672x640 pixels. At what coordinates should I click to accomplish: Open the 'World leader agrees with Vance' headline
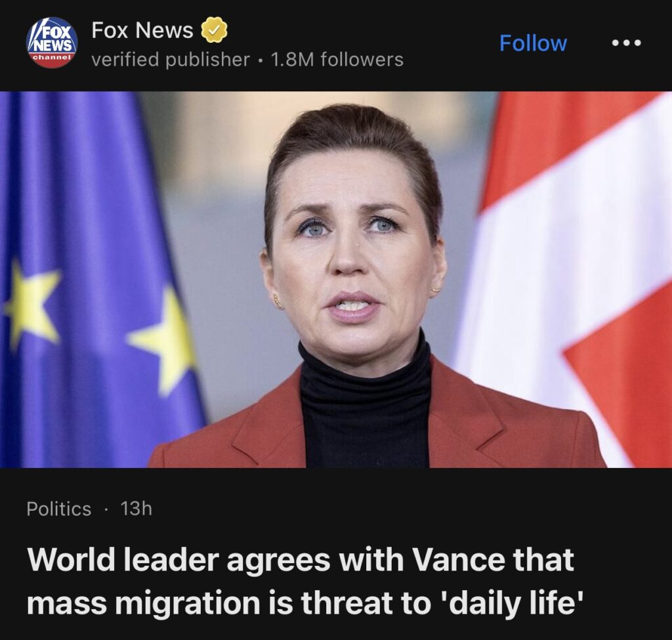click(x=305, y=581)
